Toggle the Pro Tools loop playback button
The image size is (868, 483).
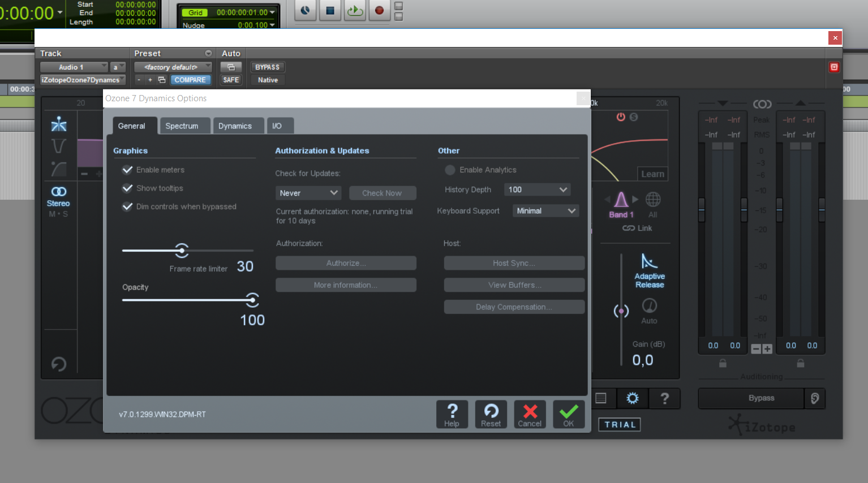tap(355, 10)
